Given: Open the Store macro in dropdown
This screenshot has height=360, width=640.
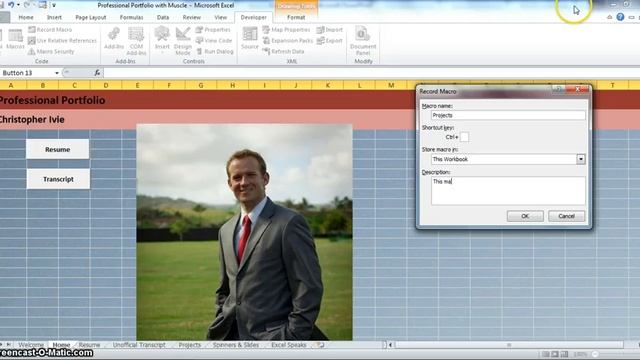Looking at the screenshot, I should (580, 159).
